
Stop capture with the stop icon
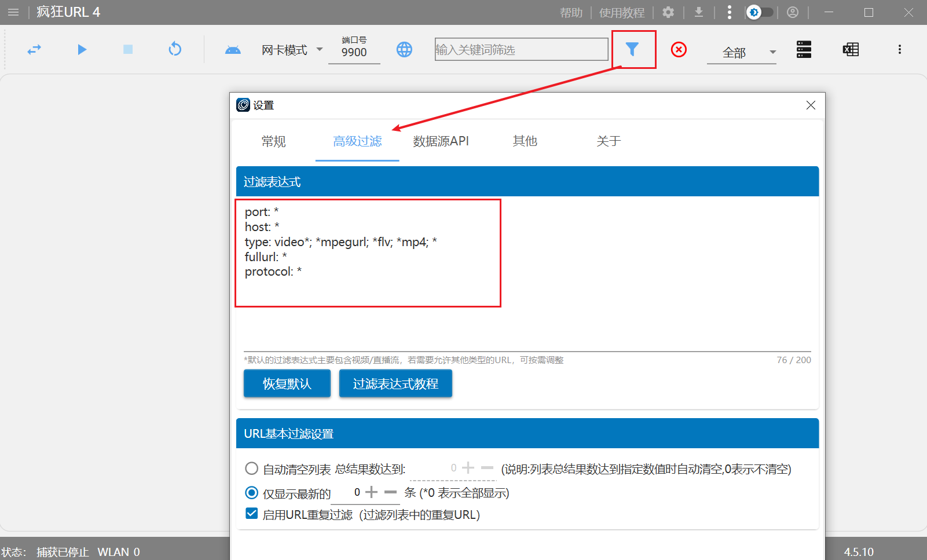tap(127, 49)
